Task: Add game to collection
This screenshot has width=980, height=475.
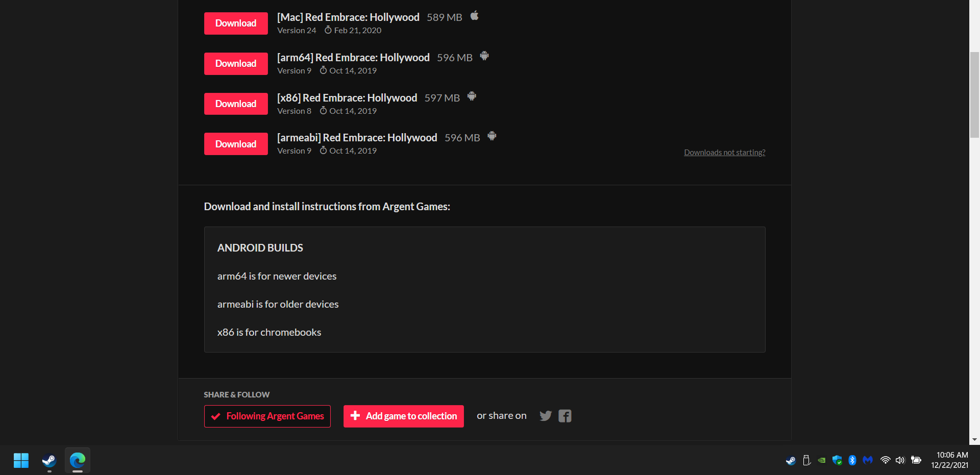Action: pyautogui.click(x=404, y=416)
